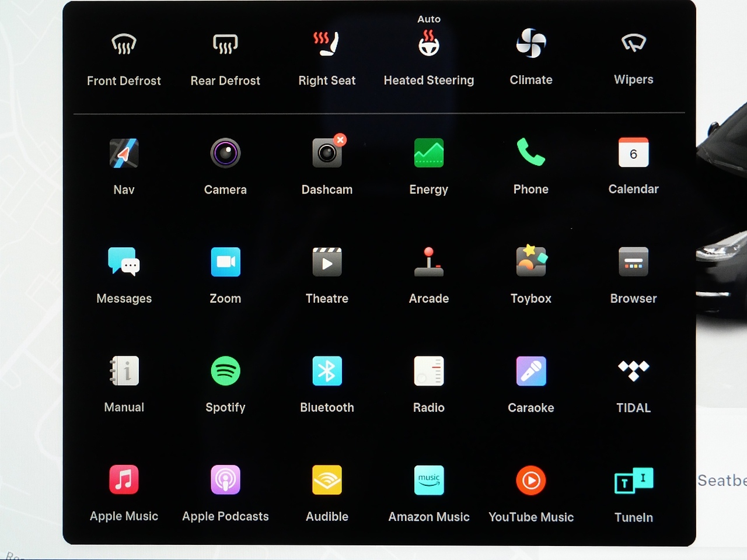Open the web Browser app
This screenshot has height=560, width=747.
pyautogui.click(x=633, y=261)
